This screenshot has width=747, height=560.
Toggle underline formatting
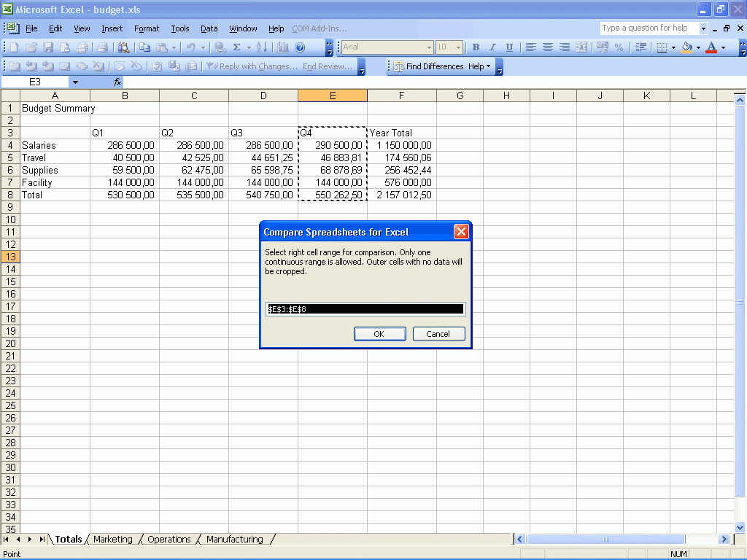tap(508, 47)
